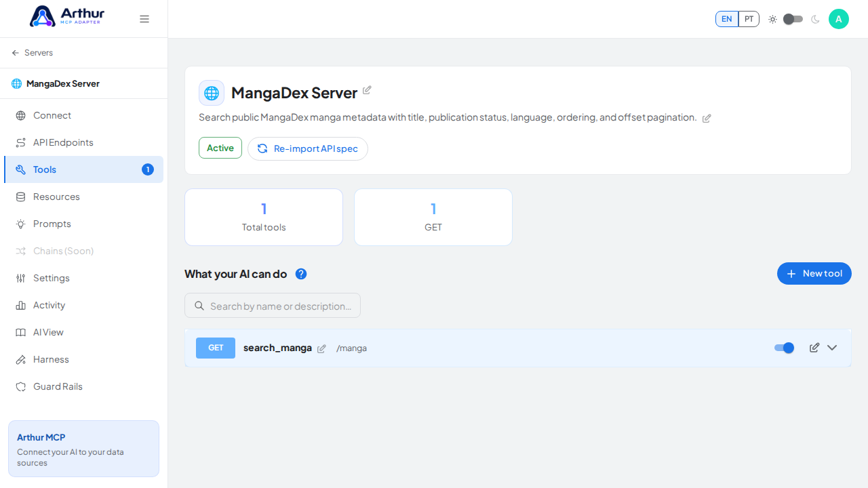This screenshot has height=488, width=868.
Task: Open the Activity section
Action: pos(83,305)
